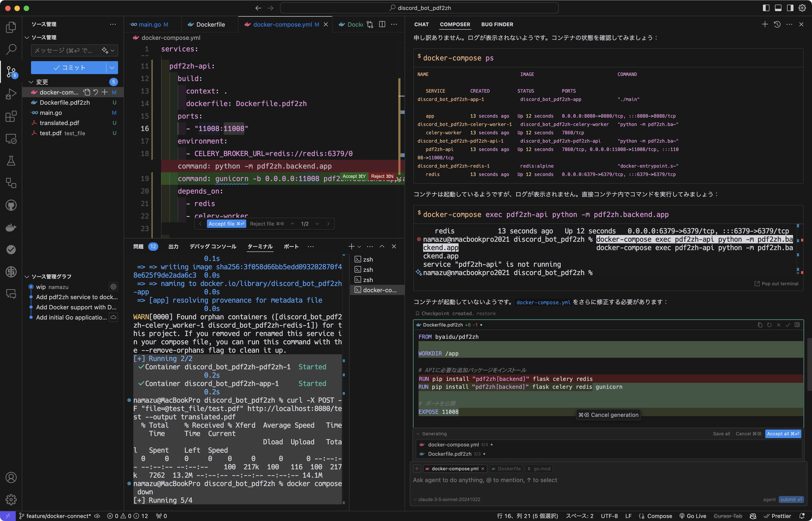Open the GitHub view in activity bar

pos(11,205)
